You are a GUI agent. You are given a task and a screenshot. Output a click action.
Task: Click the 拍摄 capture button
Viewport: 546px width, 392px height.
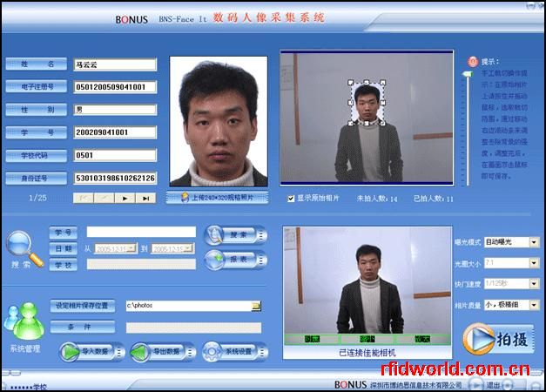pyautogui.click(x=498, y=339)
